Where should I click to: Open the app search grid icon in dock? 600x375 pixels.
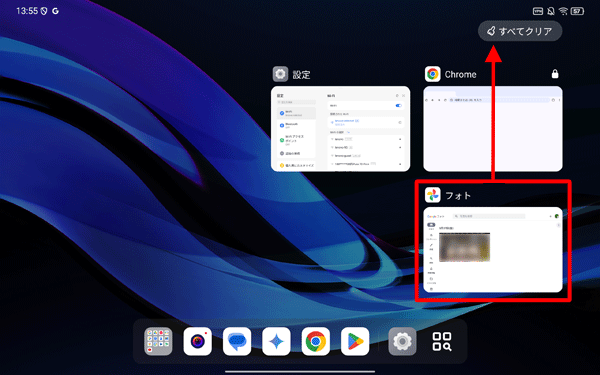pos(442,341)
